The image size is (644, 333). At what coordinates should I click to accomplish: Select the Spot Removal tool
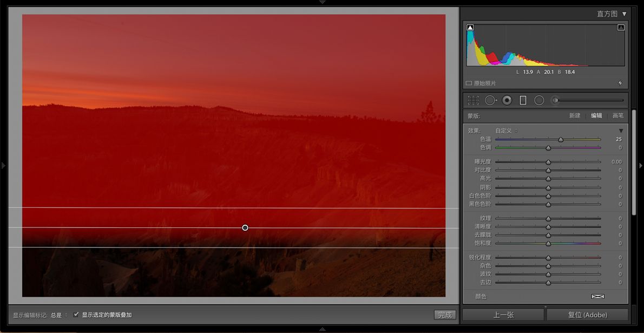491,100
